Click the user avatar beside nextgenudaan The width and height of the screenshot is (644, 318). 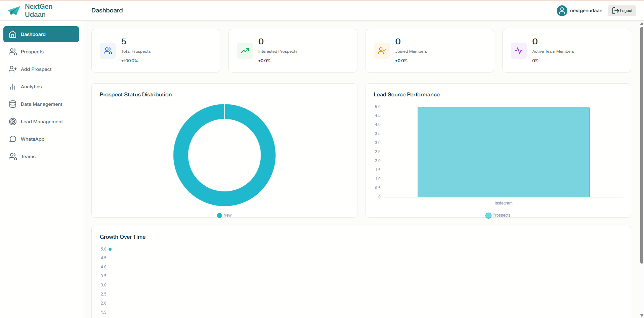(x=562, y=10)
